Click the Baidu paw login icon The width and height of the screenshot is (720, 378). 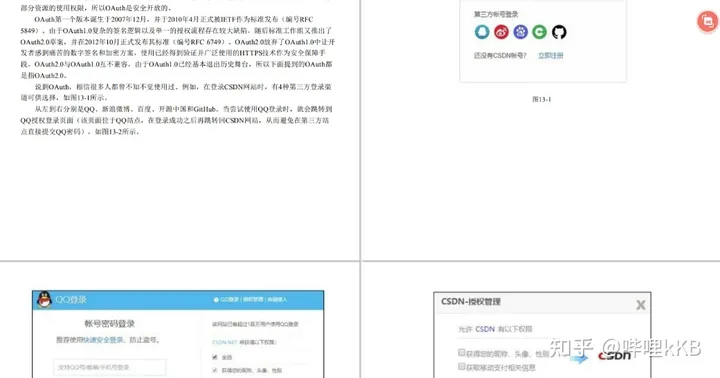click(x=520, y=32)
